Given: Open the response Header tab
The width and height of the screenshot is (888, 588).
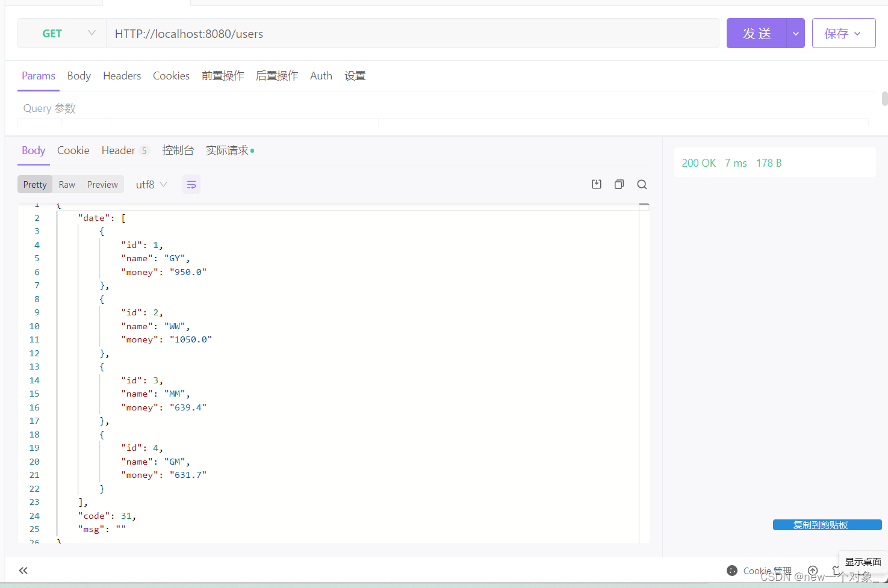Looking at the screenshot, I should [125, 150].
